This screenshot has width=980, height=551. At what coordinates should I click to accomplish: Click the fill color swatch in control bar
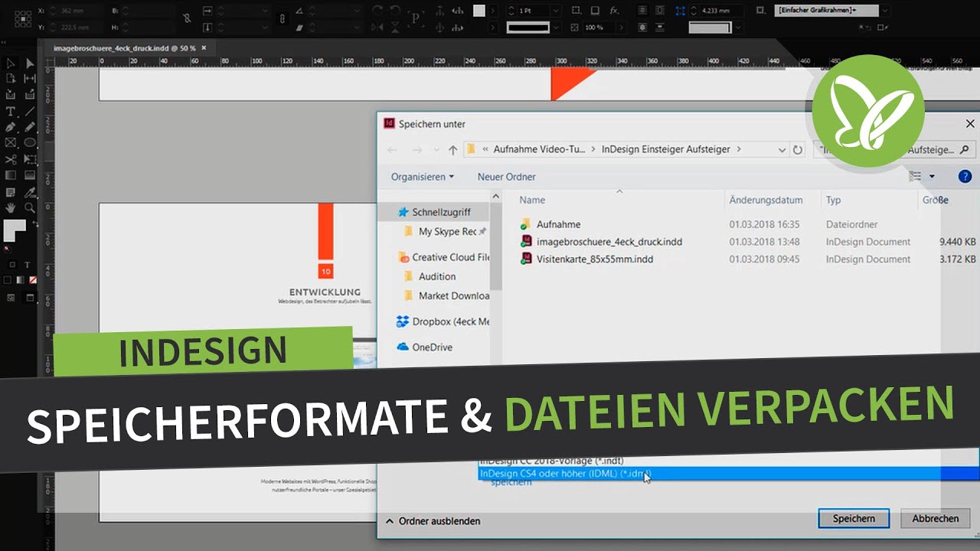point(479,11)
